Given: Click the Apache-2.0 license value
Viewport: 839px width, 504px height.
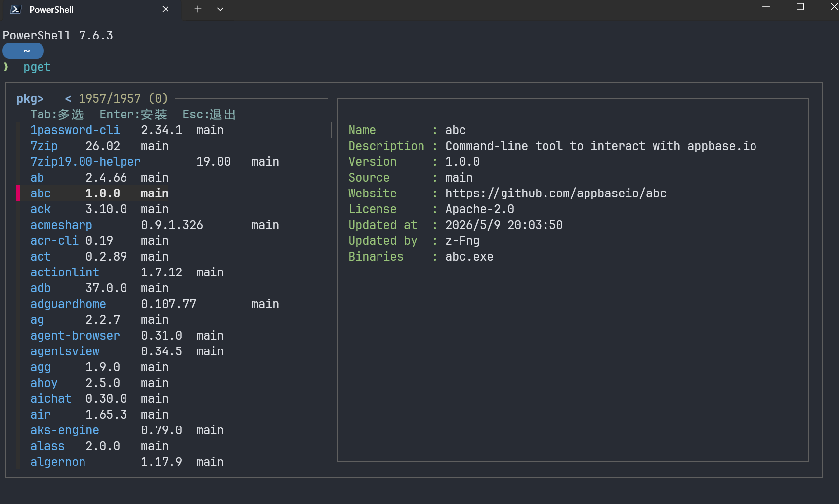Looking at the screenshot, I should point(480,209).
